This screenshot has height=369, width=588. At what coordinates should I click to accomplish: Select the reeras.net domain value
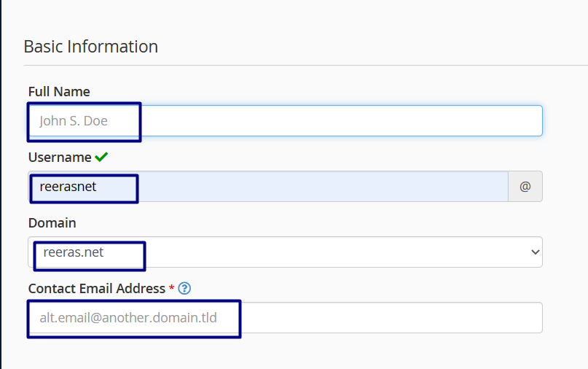74,252
